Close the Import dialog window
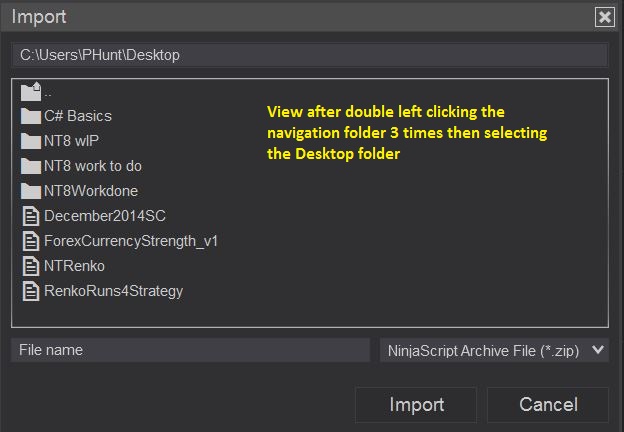Screen dimensions: 624x432 pos(604,17)
